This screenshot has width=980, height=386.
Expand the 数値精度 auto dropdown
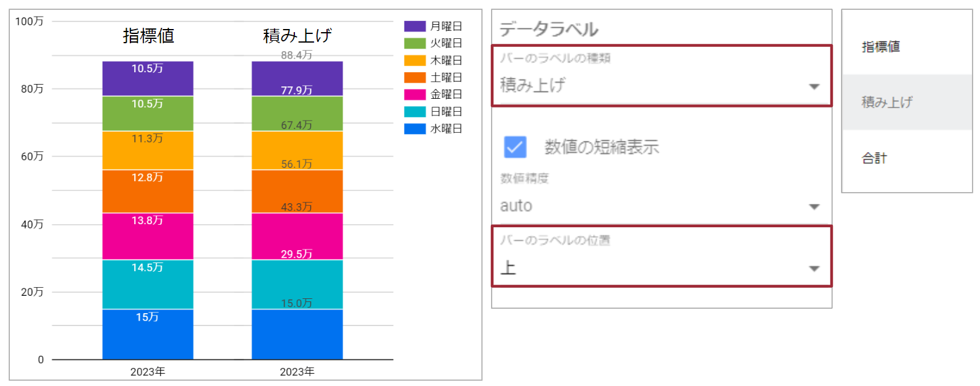(661, 206)
